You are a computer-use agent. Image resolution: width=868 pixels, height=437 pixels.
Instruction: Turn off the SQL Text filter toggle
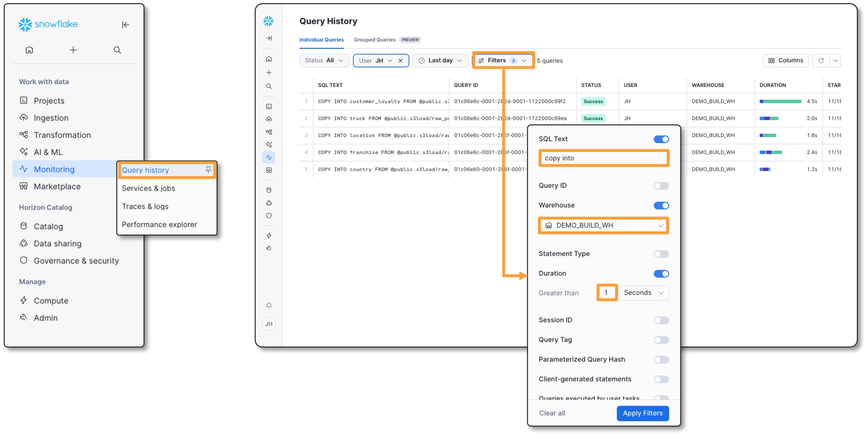click(661, 139)
